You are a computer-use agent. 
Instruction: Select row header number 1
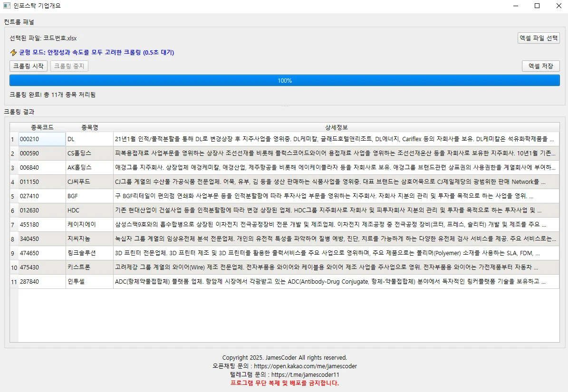[14, 139]
